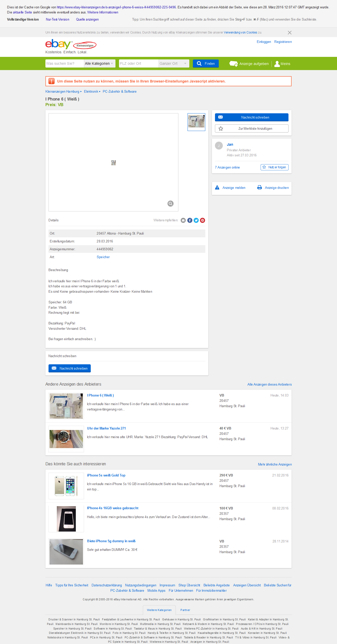Open the Ganzer Ort radius dropdown

(x=174, y=63)
